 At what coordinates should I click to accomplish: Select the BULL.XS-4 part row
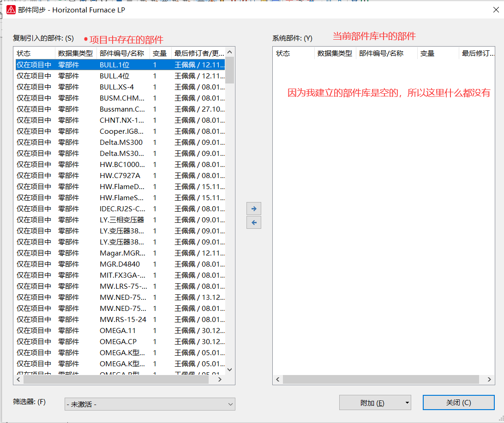(x=120, y=87)
